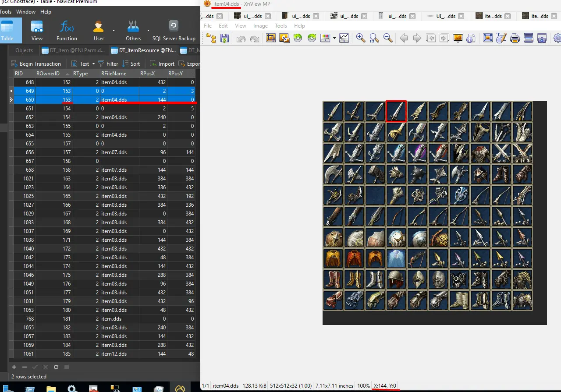The width and height of the screenshot is (561, 392).
Task: Go to the next file with the right arrow
Action: [417, 38]
